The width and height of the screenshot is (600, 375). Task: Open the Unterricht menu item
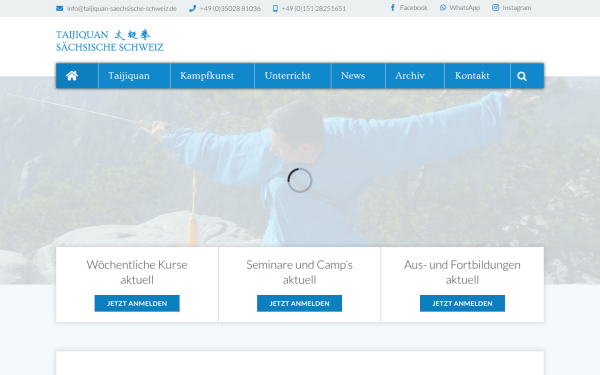(x=287, y=76)
